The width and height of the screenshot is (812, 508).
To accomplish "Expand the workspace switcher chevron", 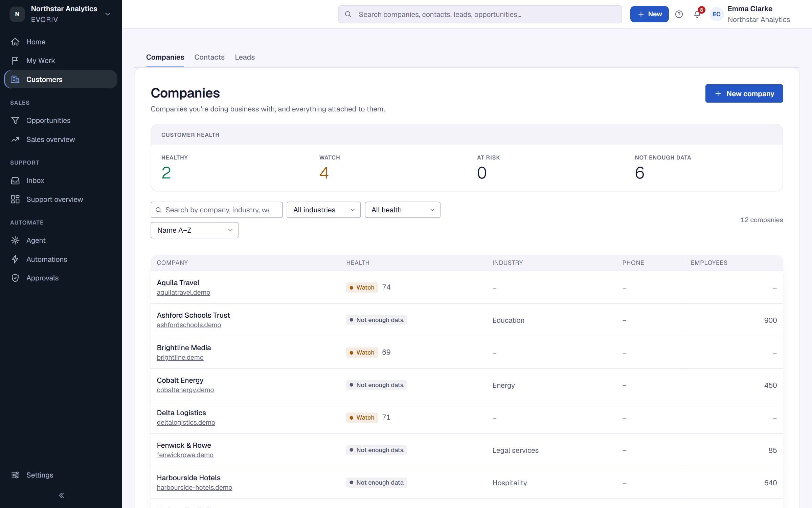I will tap(108, 14).
